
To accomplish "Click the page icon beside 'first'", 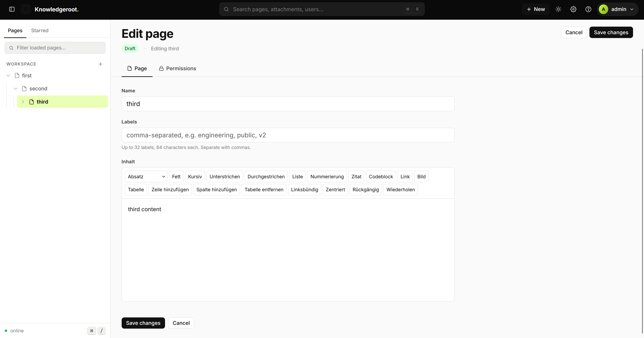I will point(17,76).
